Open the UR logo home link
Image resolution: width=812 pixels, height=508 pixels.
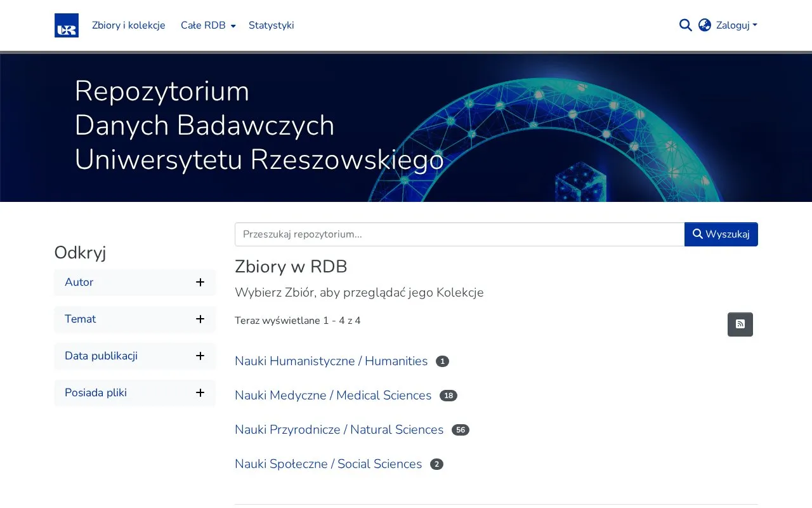[x=67, y=25]
